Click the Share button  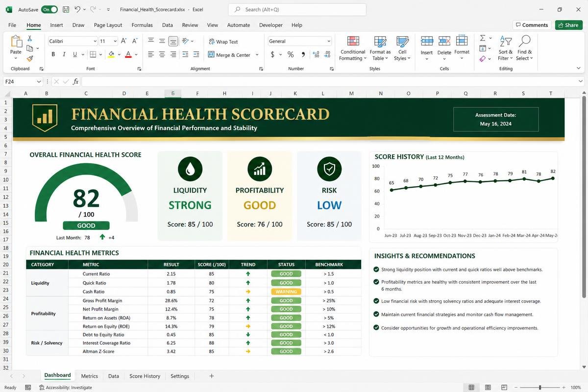pos(568,25)
